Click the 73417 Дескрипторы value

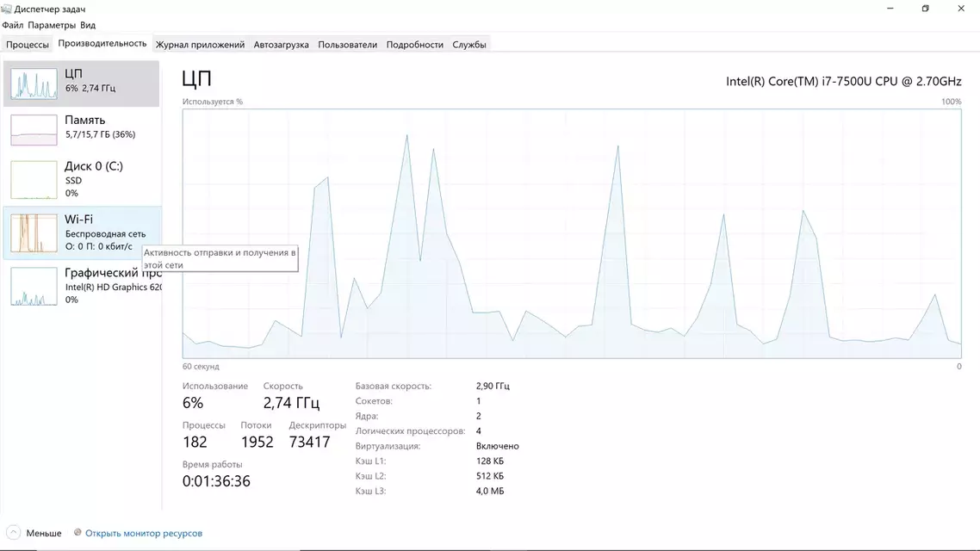point(309,443)
